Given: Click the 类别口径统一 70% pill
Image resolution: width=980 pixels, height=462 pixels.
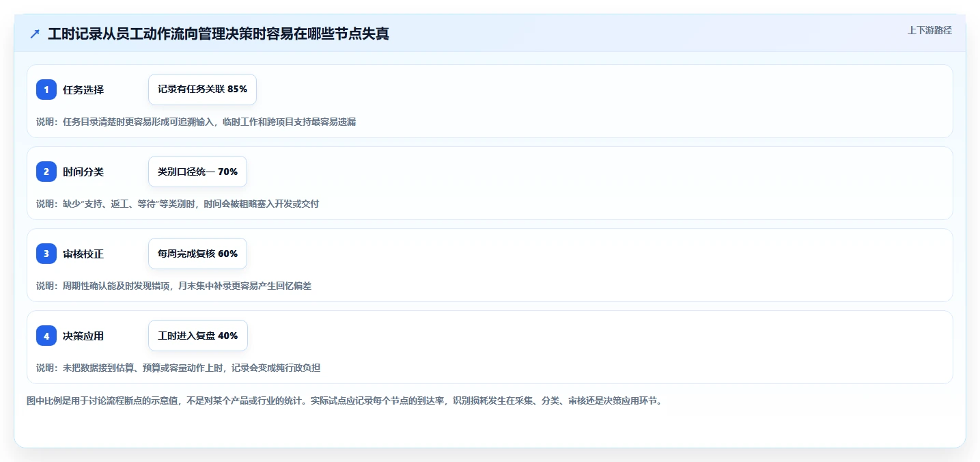Looking at the screenshot, I should pos(197,172).
